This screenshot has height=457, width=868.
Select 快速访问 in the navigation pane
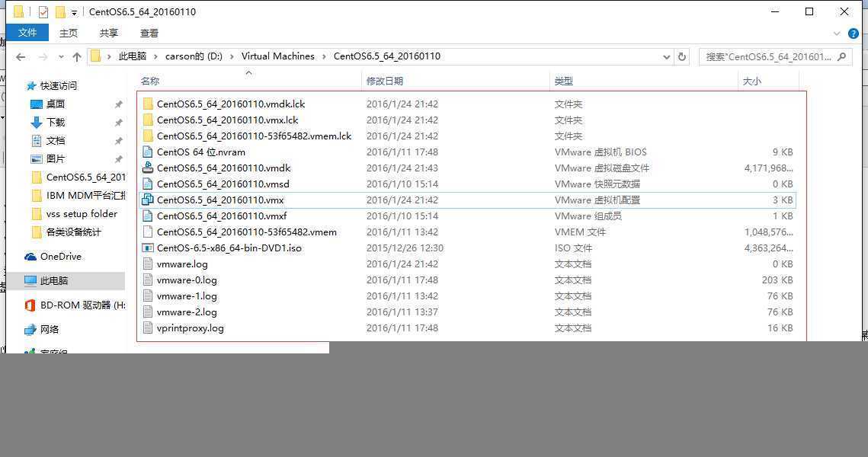58,86
